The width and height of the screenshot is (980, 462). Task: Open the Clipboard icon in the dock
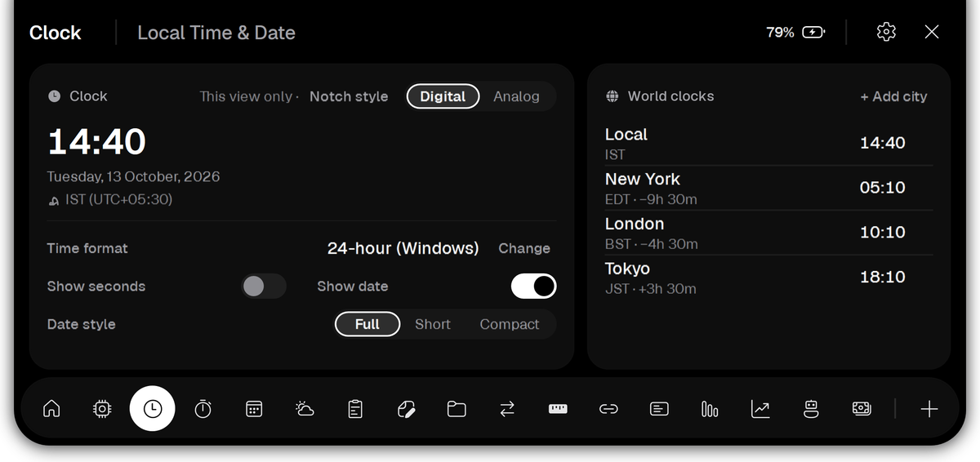(355, 409)
